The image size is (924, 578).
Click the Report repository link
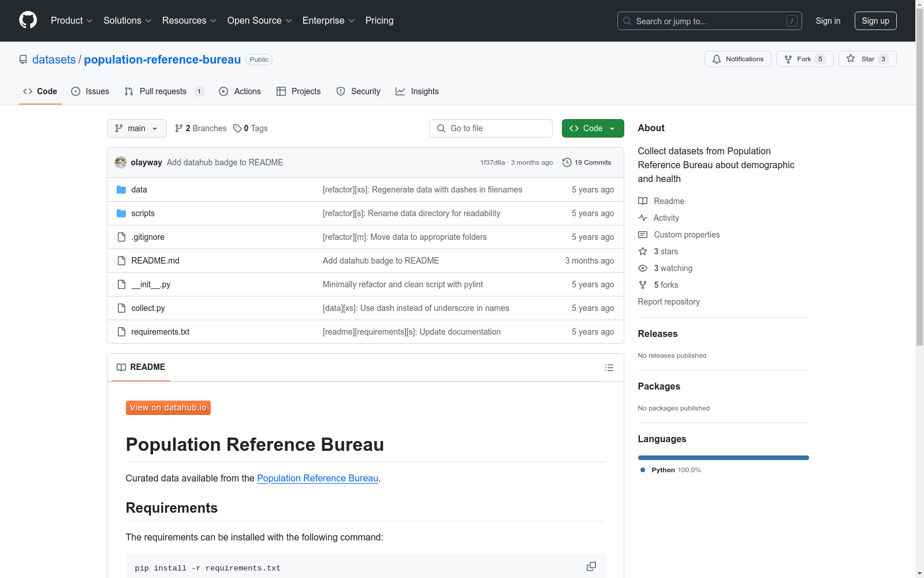tap(669, 302)
